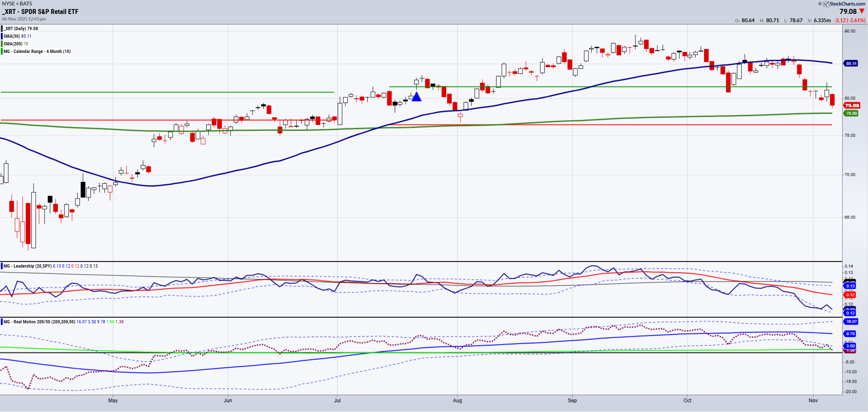
Task: Click the red 0.12 Leadership value tag
Action: point(850,295)
